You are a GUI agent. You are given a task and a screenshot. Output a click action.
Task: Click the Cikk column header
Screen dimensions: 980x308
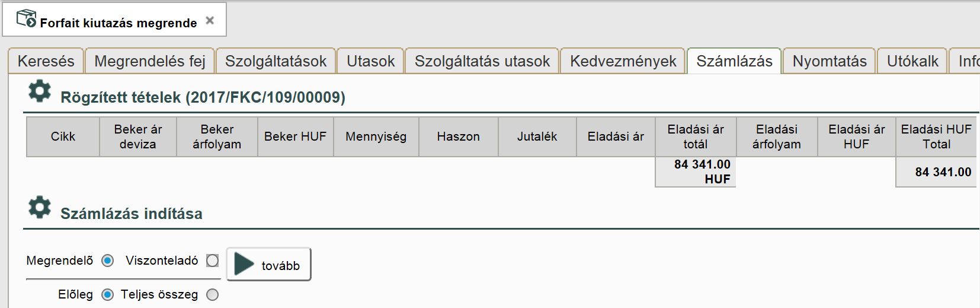tap(63, 136)
